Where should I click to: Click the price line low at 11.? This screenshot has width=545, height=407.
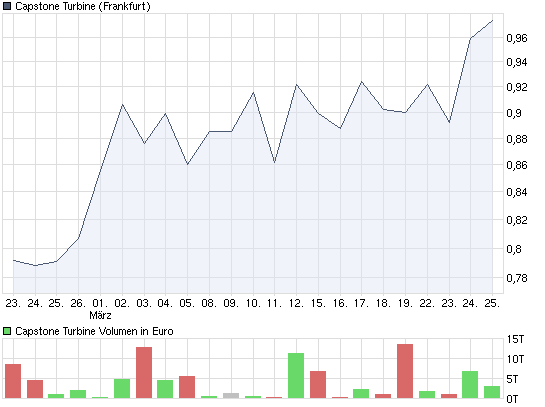tap(275, 162)
